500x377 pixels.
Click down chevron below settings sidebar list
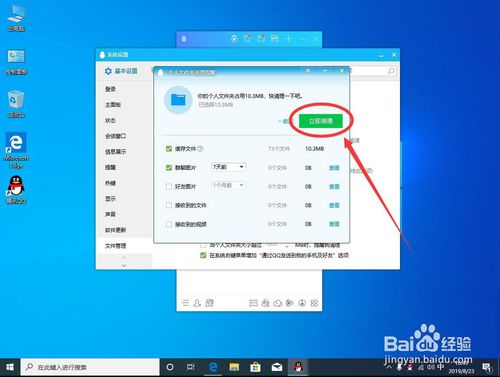click(x=124, y=265)
